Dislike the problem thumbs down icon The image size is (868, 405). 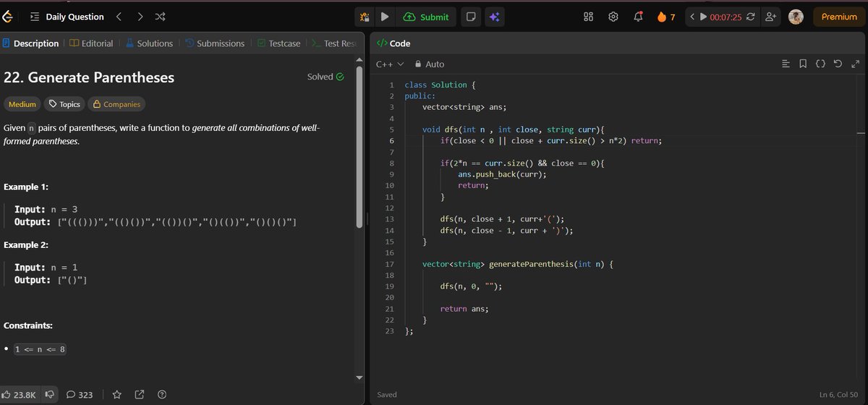(x=49, y=395)
